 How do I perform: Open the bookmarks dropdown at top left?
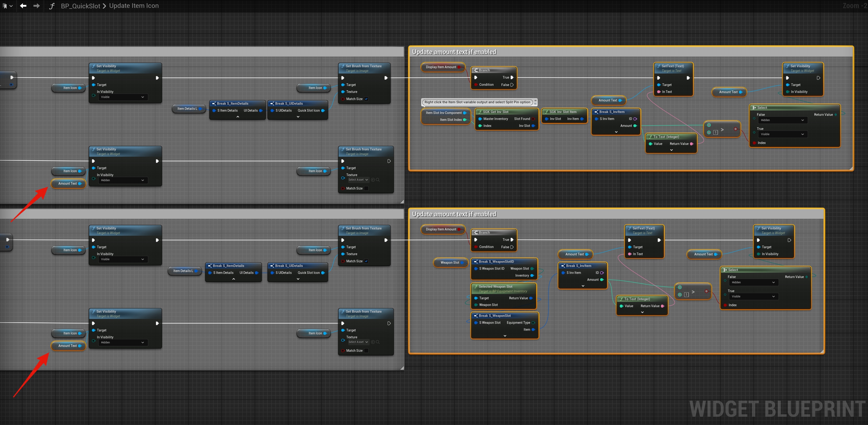point(7,6)
